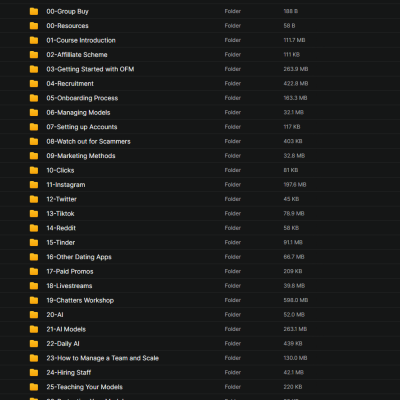Click folder icon beside 07-Setting up Accounts
Viewport: 400px width, 400px height.
[34, 127]
